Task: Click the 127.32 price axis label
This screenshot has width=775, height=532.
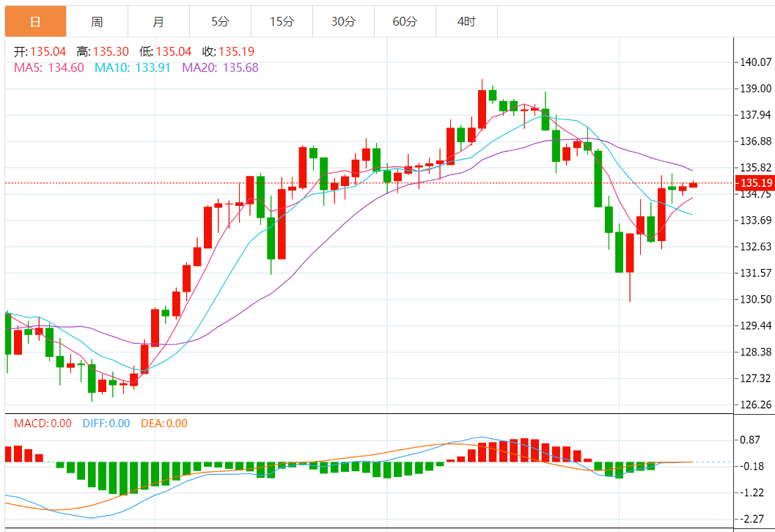Action: point(756,378)
